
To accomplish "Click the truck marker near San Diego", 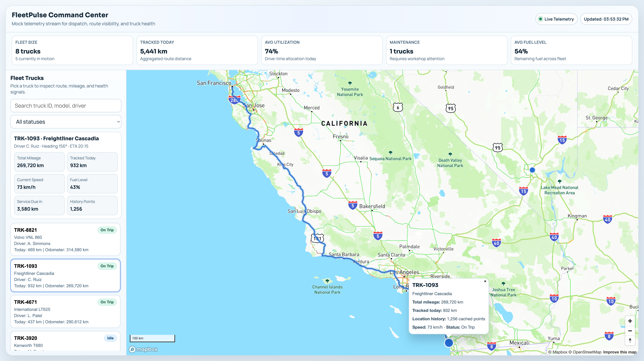I will [449, 343].
